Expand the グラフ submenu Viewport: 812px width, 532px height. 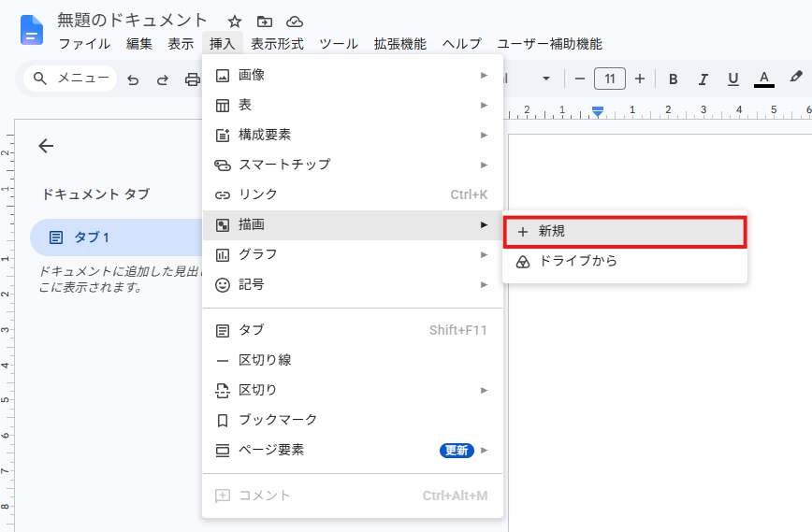click(353, 254)
